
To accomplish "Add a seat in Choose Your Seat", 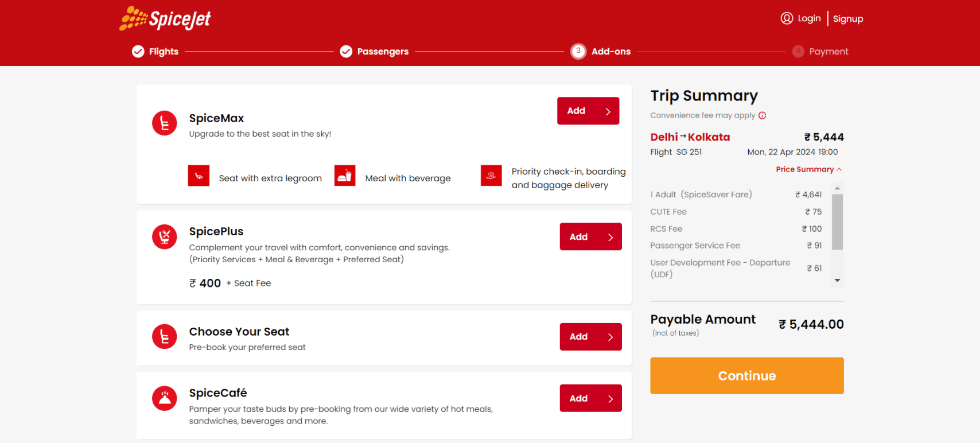I will (590, 337).
